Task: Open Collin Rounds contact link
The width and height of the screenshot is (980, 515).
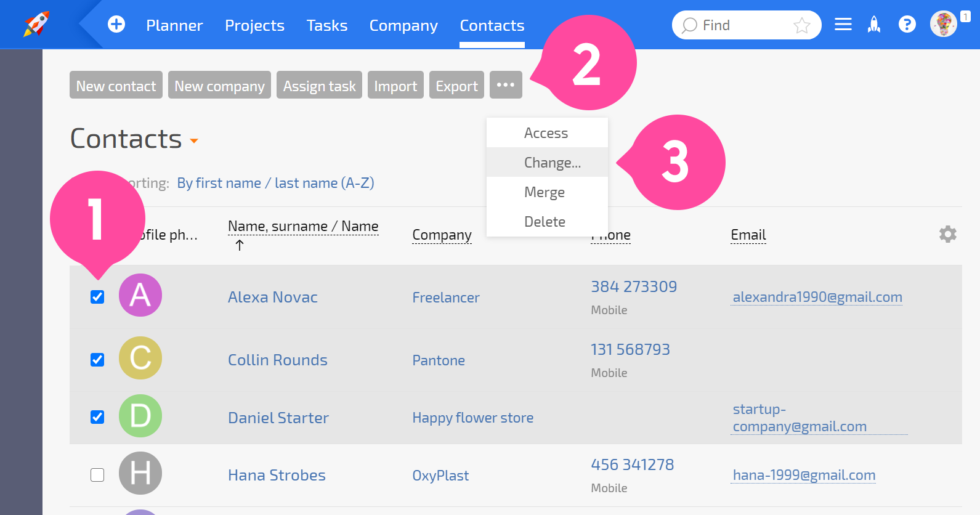Action: 278,360
